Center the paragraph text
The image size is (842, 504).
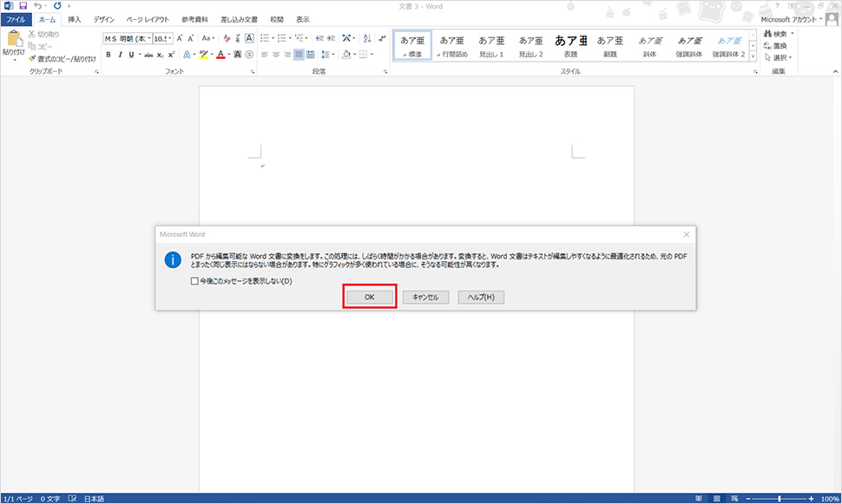[x=276, y=55]
